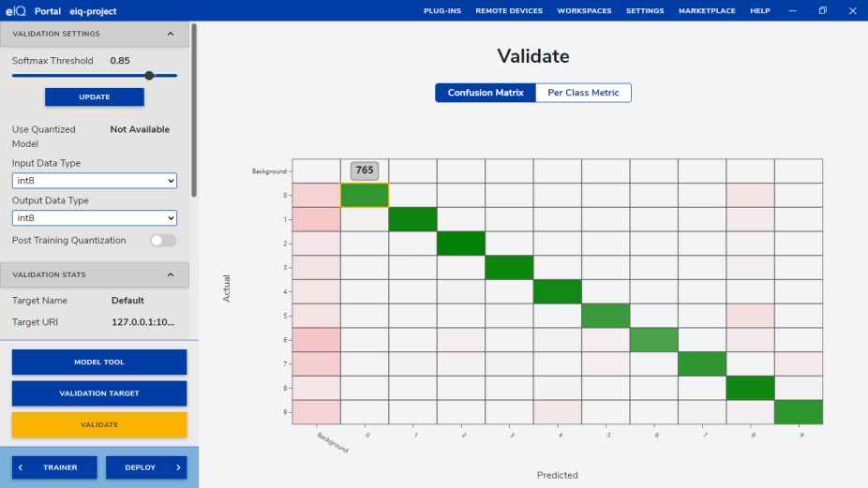Start validation with the Validate button
This screenshot has height=488, width=868.
click(x=99, y=424)
